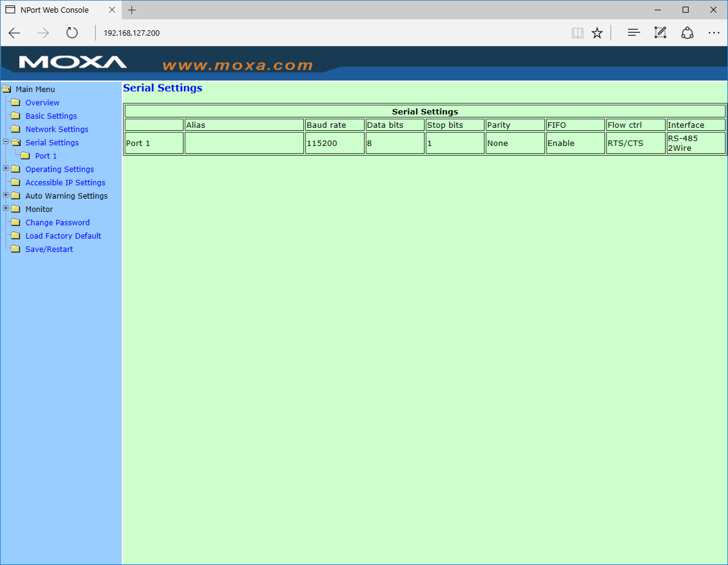Click the Make a Web Note icon
Viewport: 728px width, 565px height.
[660, 33]
